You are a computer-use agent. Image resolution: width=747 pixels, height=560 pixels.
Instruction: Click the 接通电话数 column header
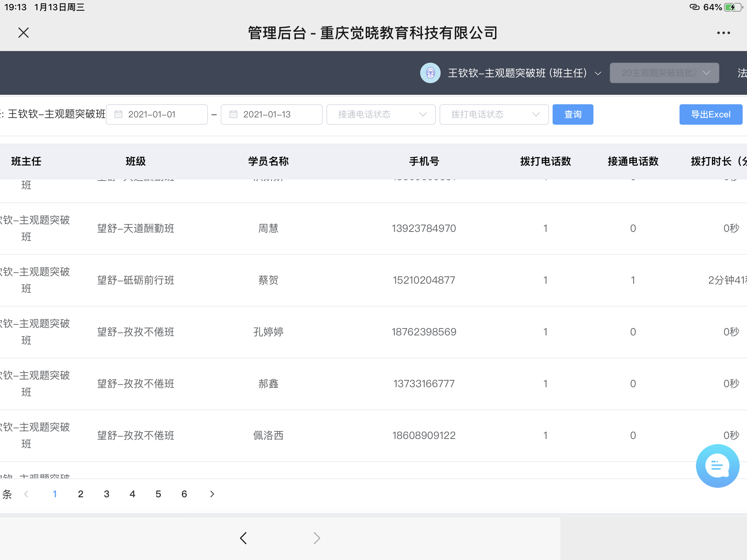[633, 161]
